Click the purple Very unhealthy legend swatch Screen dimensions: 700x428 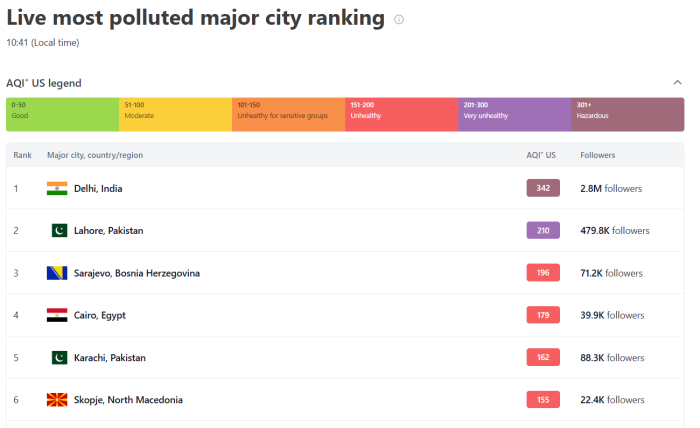(x=514, y=114)
